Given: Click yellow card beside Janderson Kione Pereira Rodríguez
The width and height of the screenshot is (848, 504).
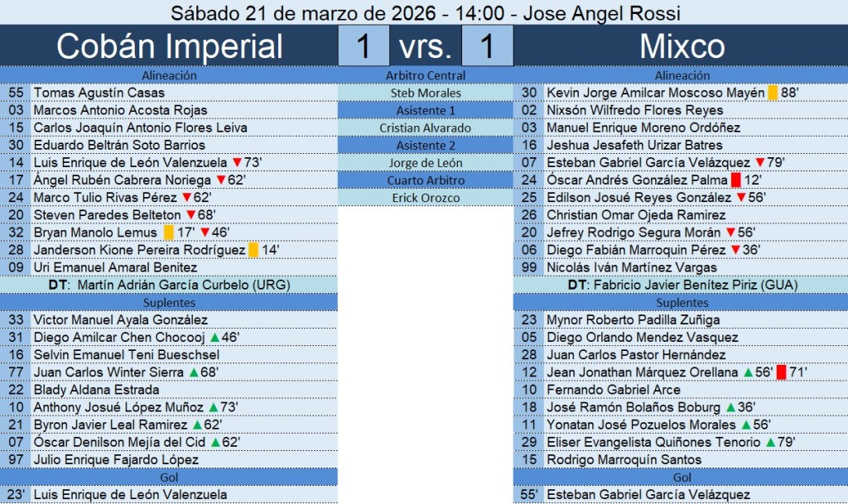Looking at the screenshot, I should [253, 250].
